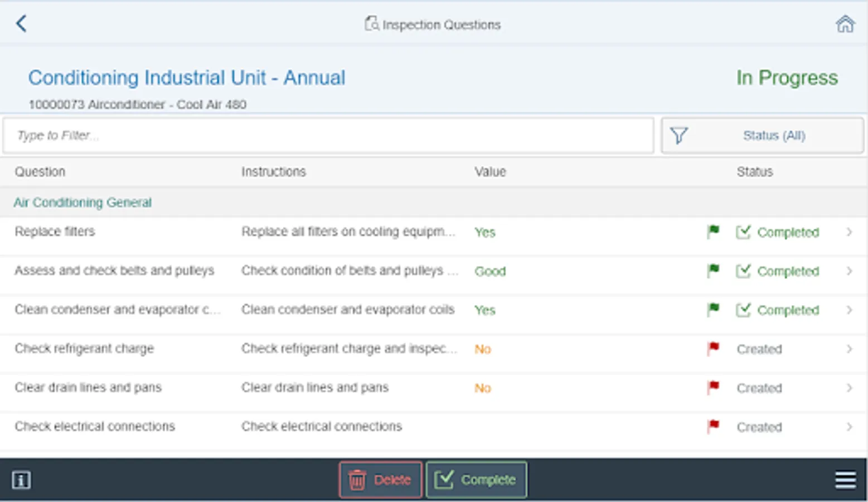Sort by the Question column header

tap(40, 172)
